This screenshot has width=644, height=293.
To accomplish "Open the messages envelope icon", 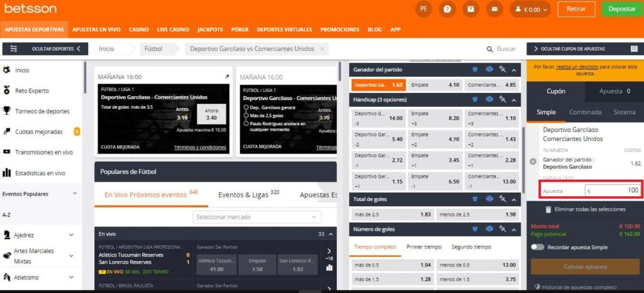I will 494,9.
